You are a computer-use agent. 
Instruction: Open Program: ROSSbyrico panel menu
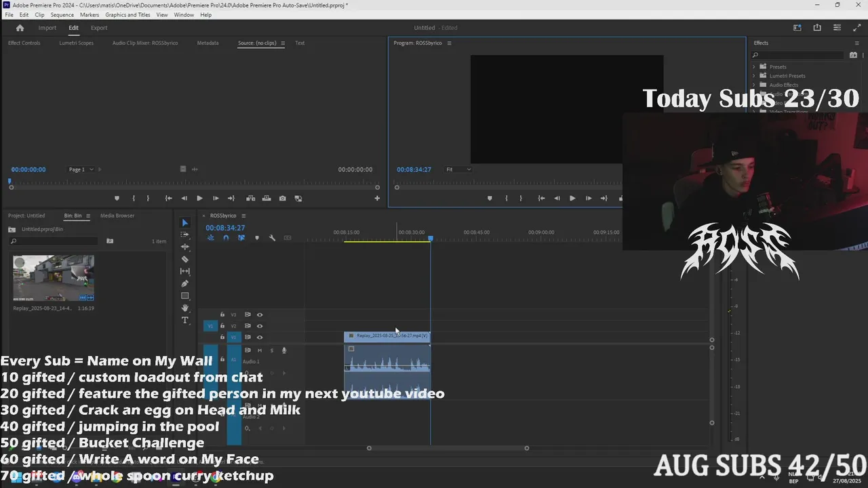pos(449,43)
